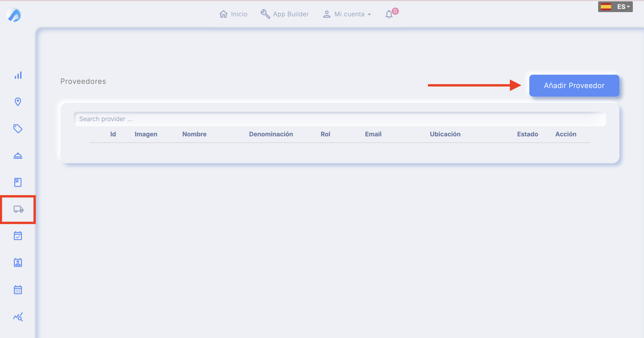Open the price tag sidebar icon

tap(18, 129)
